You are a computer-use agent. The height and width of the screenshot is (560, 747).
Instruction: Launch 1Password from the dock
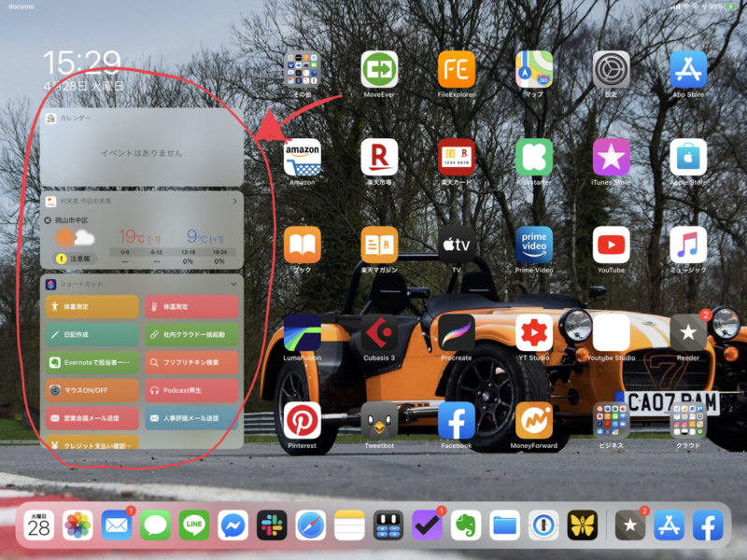pyautogui.click(x=543, y=525)
